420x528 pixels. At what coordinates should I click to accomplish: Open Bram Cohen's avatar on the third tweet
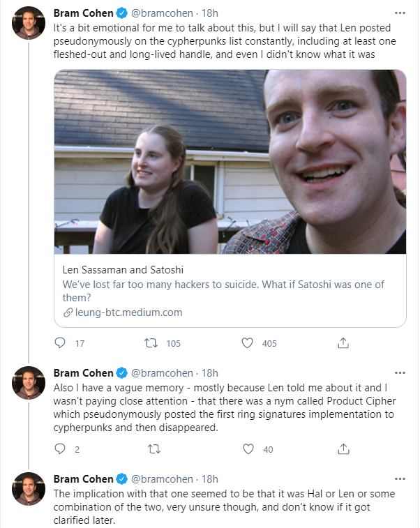(29, 489)
